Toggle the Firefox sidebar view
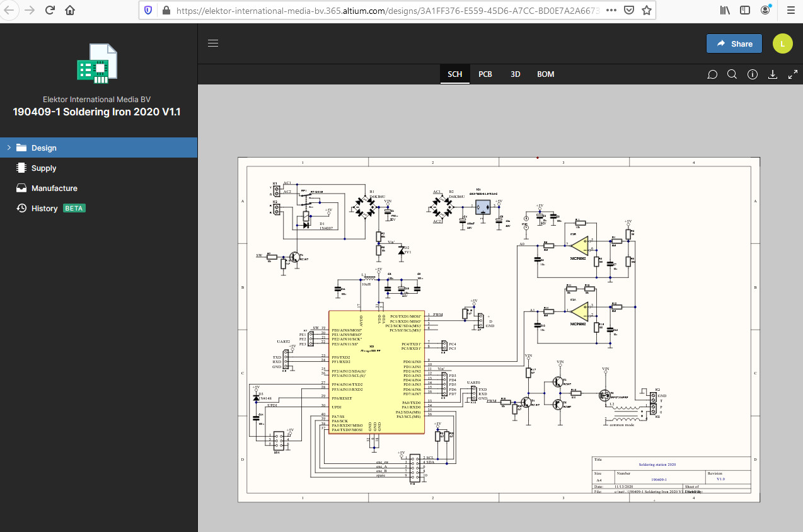 click(x=745, y=10)
